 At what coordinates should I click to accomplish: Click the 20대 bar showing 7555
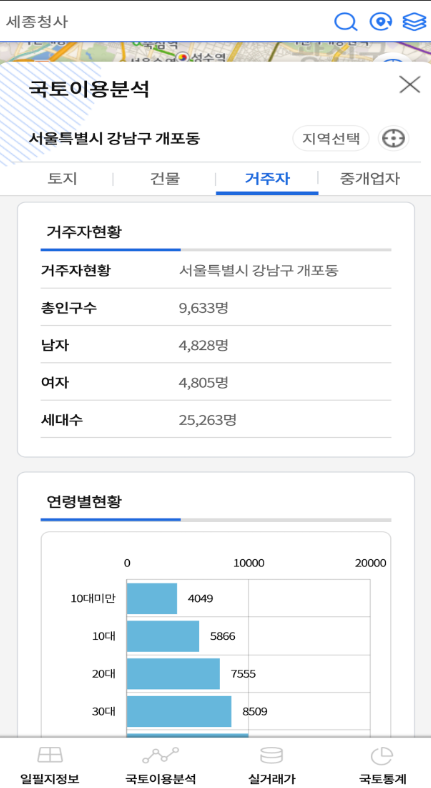pyautogui.click(x=173, y=674)
